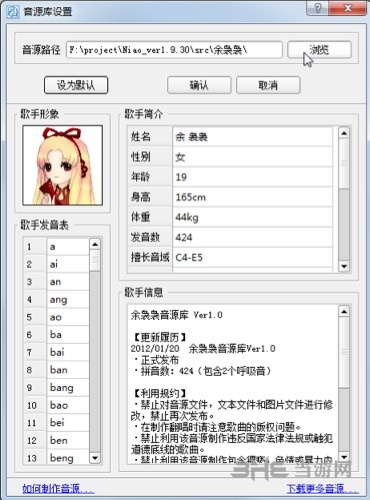Click up arrow of 歌手发音表 scrollbar

tap(95, 245)
